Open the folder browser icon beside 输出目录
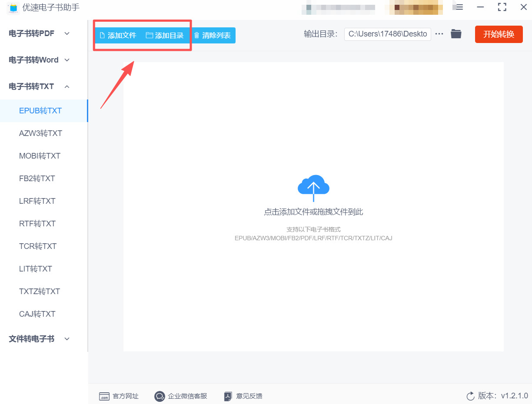The height and width of the screenshot is (404, 532). click(x=456, y=33)
